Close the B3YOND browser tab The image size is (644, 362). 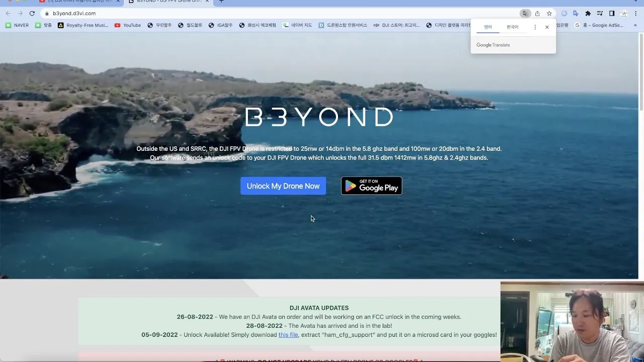(x=207, y=2)
